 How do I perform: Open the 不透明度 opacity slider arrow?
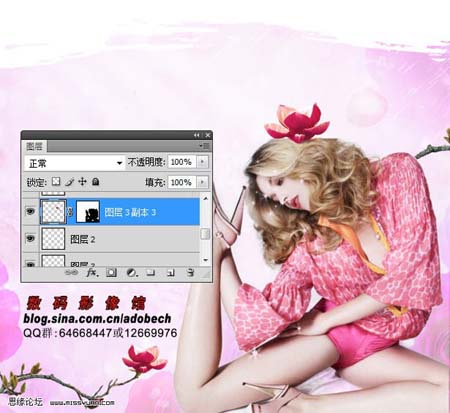(x=202, y=162)
